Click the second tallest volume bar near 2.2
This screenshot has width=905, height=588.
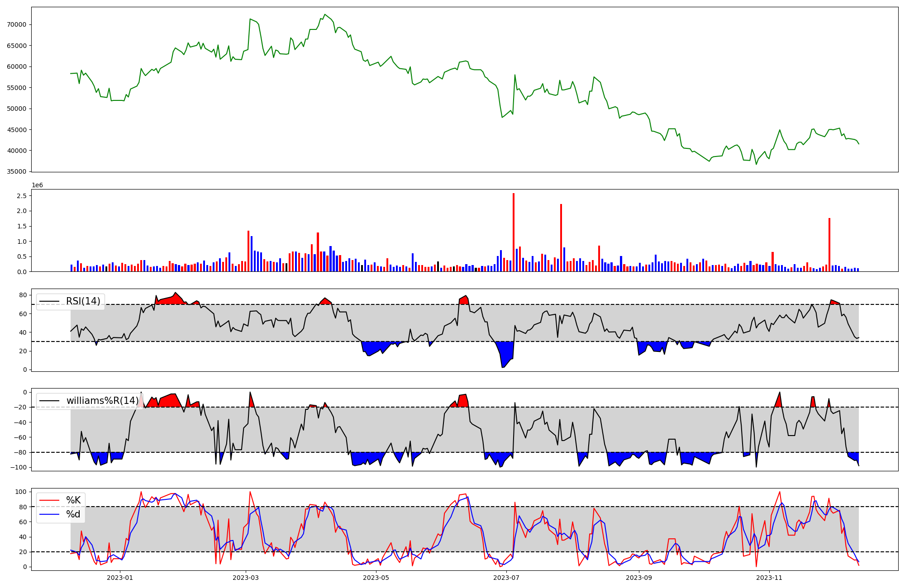click(x=561, y=237)
